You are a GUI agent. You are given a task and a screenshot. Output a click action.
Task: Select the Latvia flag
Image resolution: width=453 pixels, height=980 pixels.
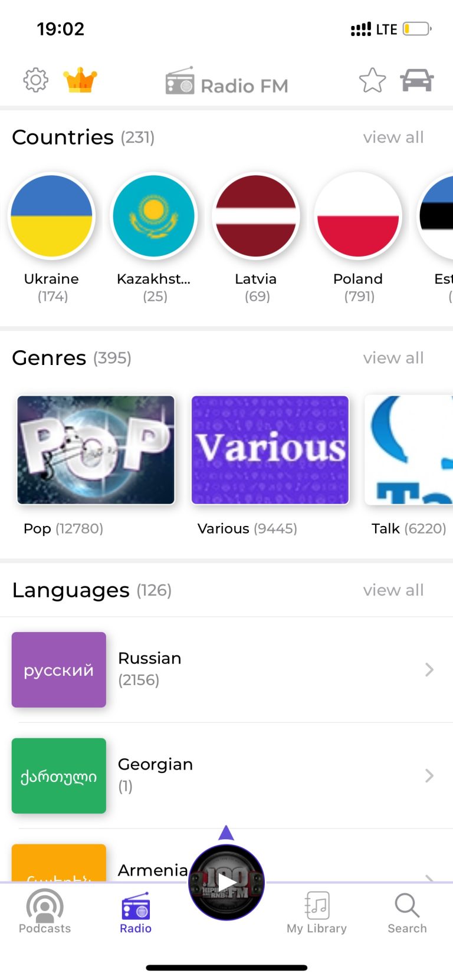[256, 216]
